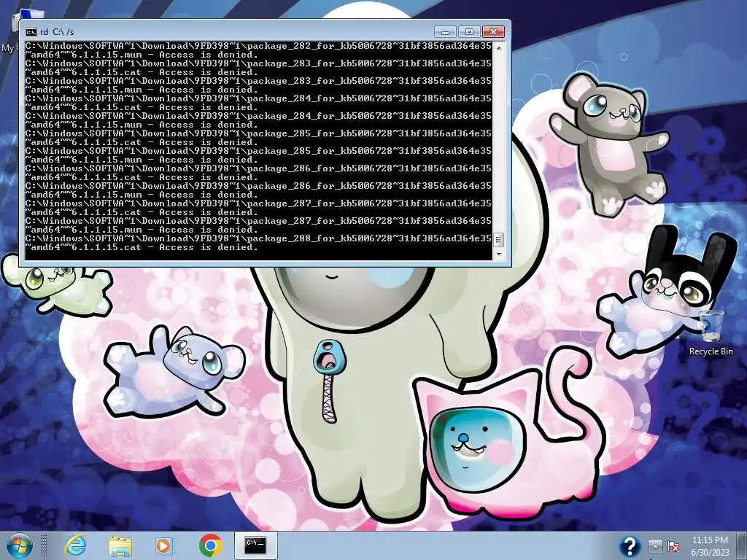The image size is (747, 560).
Task: Maximize the rd C:\ /s window
Action: (x=469, y=32)
